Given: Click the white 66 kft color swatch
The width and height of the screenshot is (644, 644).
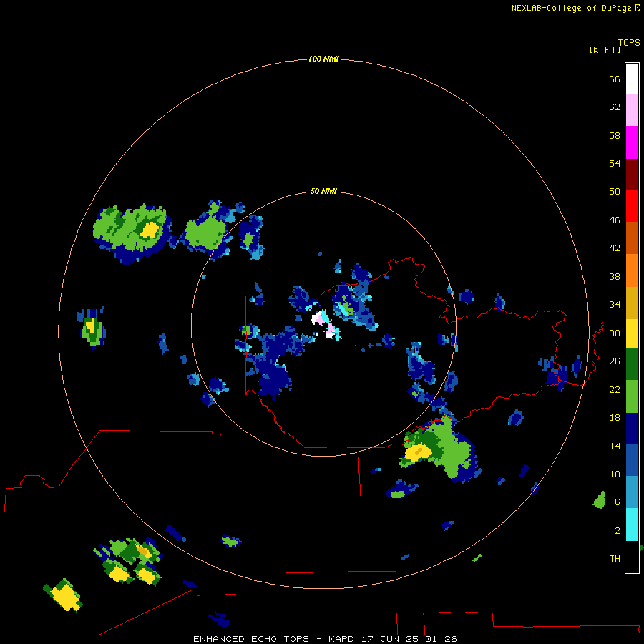Looking at the screenshot, I should click(632, 79).
